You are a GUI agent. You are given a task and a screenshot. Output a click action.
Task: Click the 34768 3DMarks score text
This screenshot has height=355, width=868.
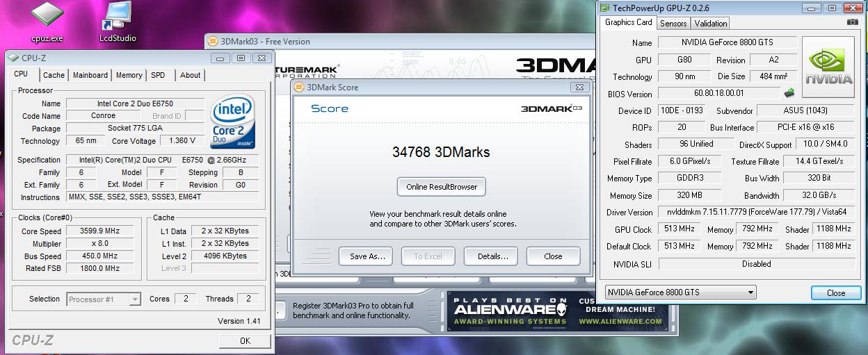pyautogui.click(x=441, y=151)
